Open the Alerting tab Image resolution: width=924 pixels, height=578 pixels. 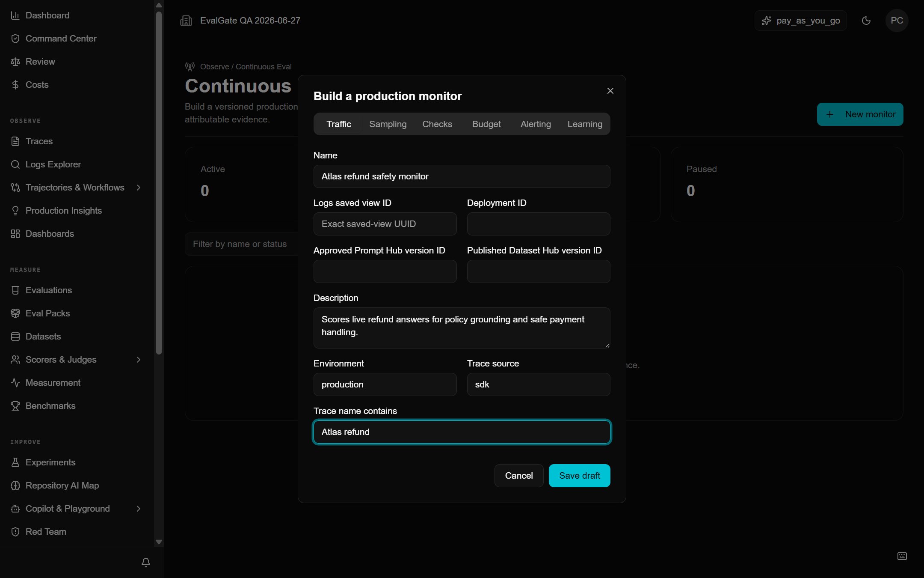point(536,124)
